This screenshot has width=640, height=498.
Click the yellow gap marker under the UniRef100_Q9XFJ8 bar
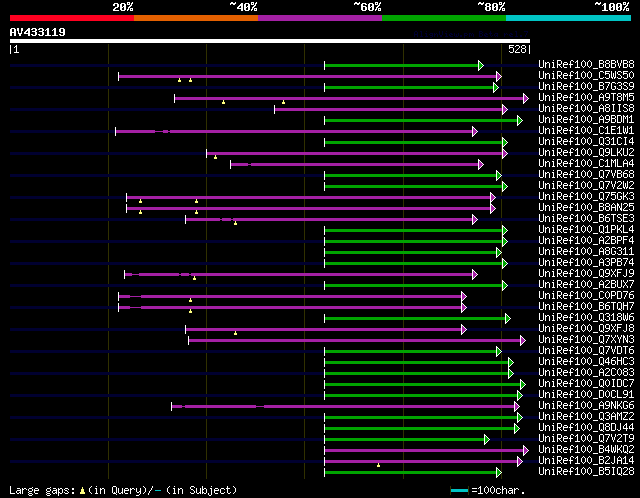click(236, 333)
